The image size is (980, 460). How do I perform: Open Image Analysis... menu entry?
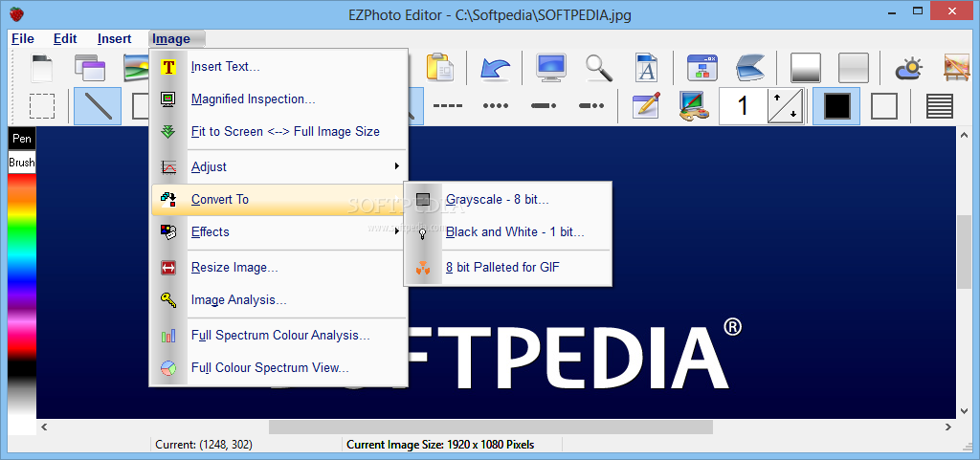point(278,299)
